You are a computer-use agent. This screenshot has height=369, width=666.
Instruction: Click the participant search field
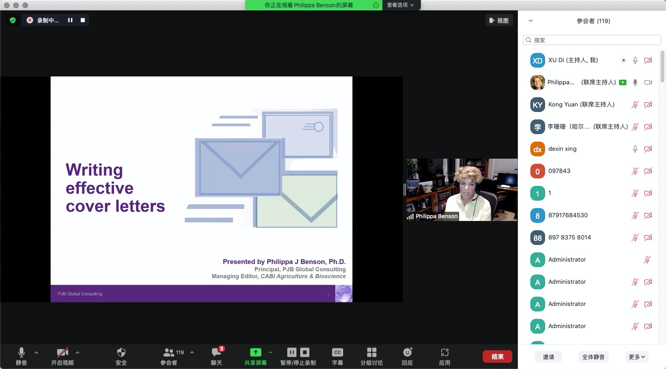point(592,40)
